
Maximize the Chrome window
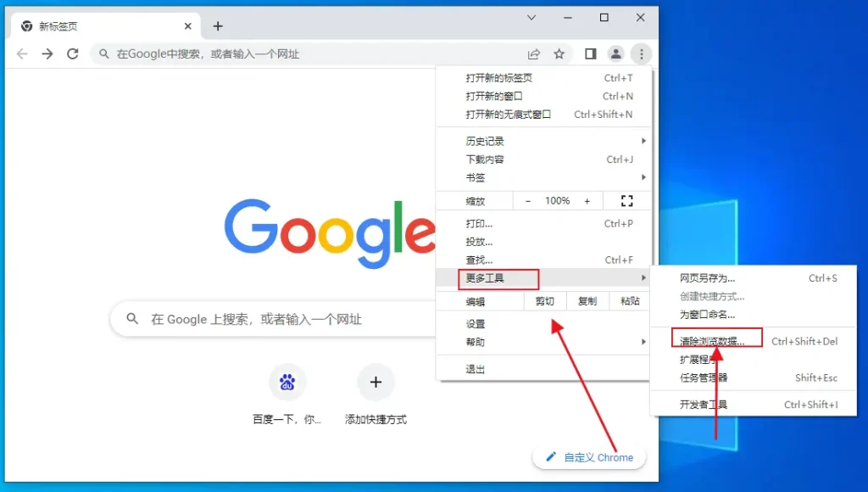(604, 18)
